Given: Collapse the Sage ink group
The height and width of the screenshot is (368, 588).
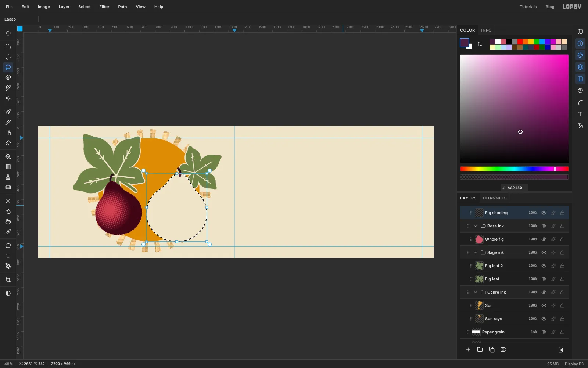Looking at the screenshot, I should coord(476,252).
